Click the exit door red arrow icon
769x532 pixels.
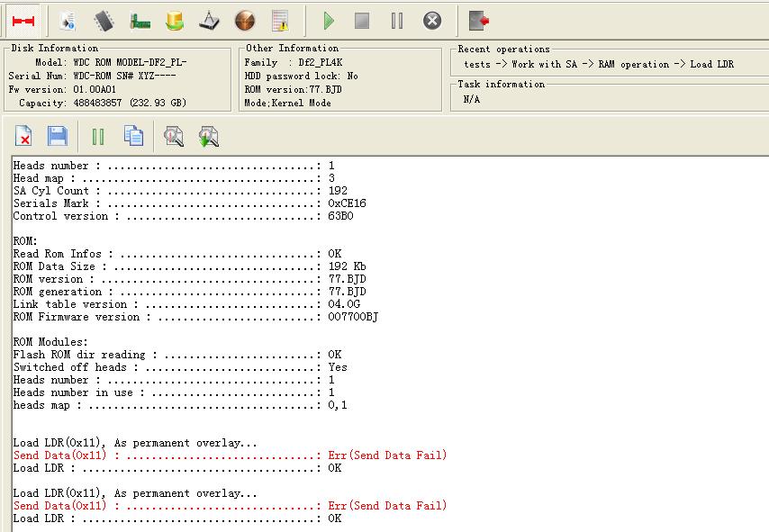click(479, 21)
